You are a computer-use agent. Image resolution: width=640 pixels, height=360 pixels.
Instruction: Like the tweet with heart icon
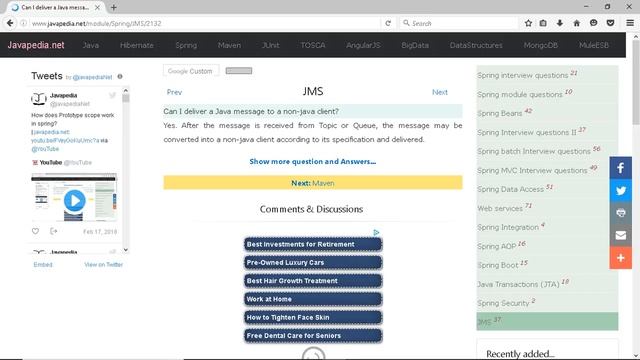[x=36, y=231]
